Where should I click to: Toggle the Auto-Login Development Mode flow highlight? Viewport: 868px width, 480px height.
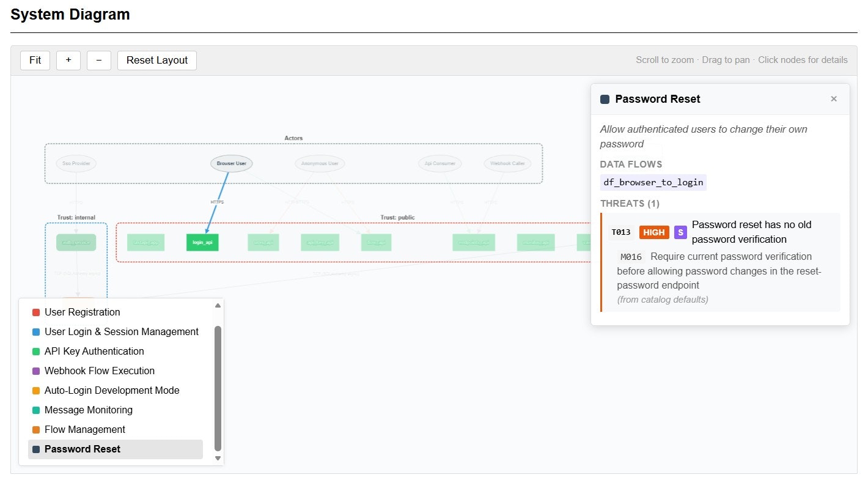(112, 390)
